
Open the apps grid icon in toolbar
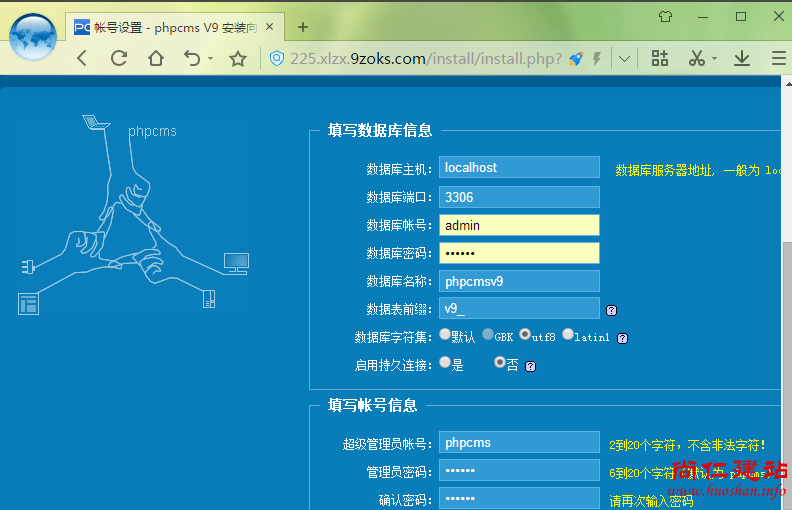click(x=660, y=58)
